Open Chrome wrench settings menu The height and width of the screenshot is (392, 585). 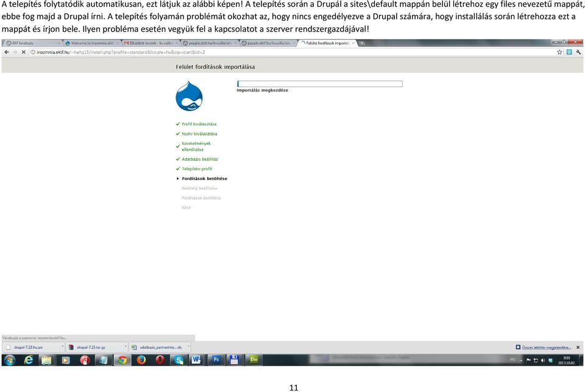[x=578, y=52]
